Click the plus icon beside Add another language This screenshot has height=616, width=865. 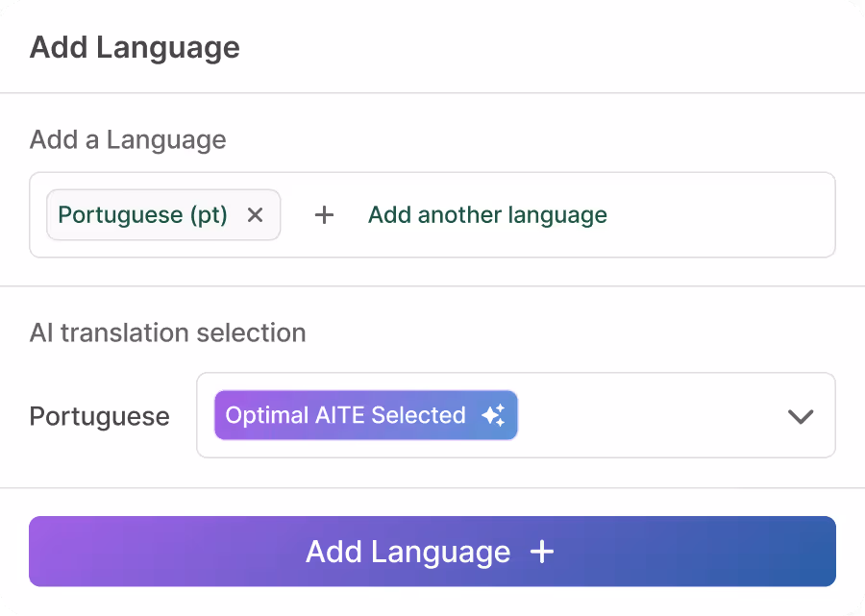(325, 215)
